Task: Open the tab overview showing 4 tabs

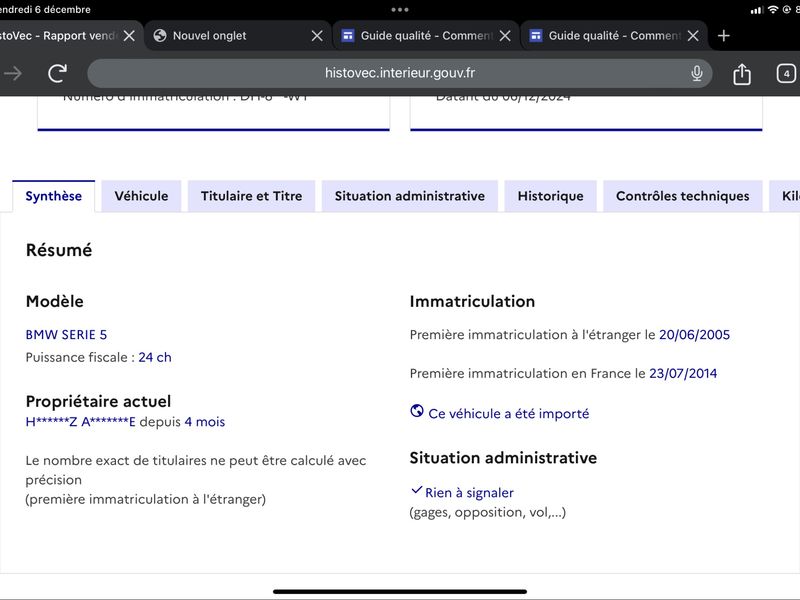Action: (786, 73)
